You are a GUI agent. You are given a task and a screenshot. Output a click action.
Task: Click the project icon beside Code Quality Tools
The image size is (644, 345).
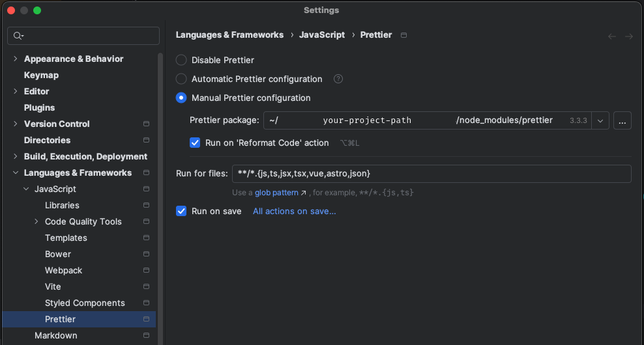click(146, 221)
